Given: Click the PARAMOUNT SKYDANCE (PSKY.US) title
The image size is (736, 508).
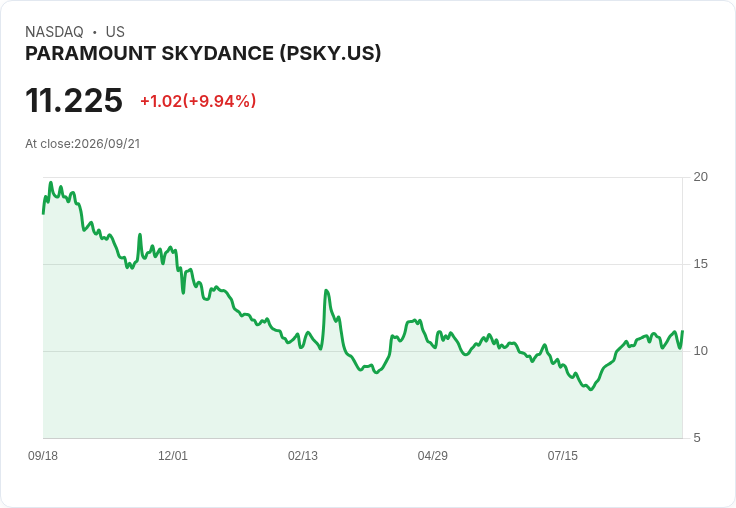Looking at the screenshot, I should tap(203, 54).
